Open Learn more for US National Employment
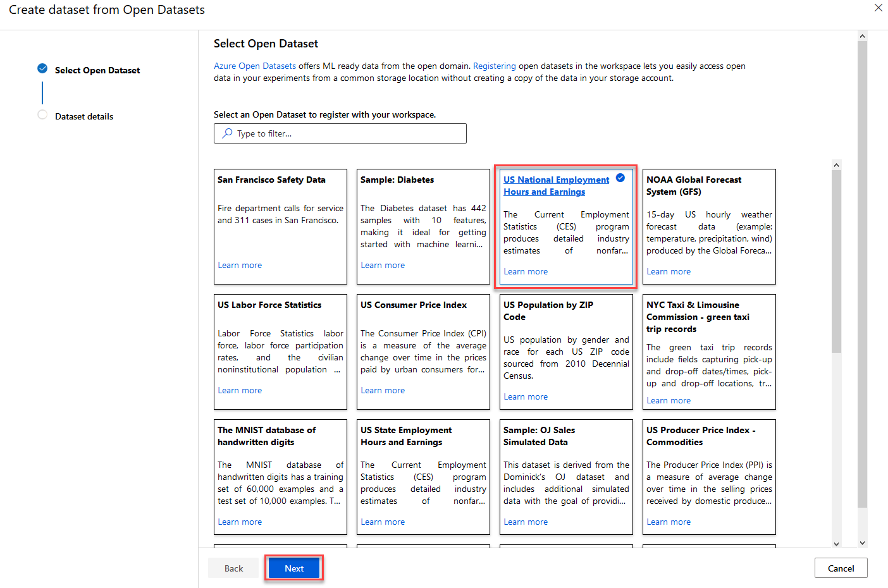 [x=526, y=271]
